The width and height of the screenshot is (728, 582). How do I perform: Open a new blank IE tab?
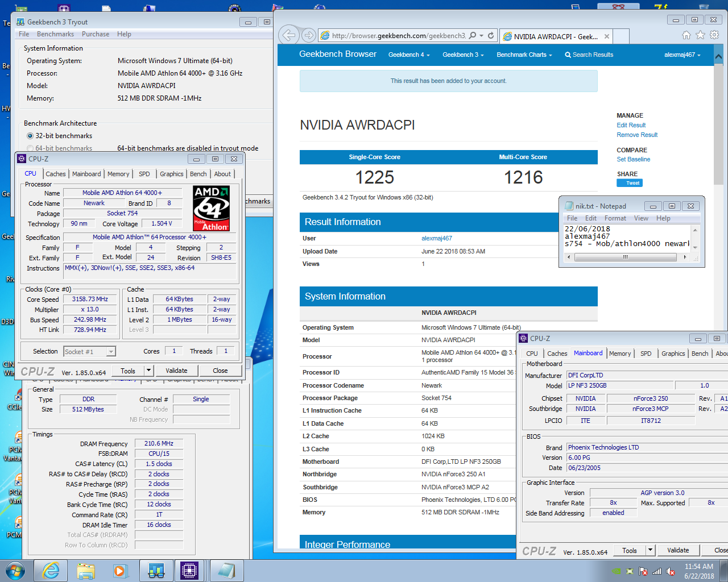click(621, 36)
